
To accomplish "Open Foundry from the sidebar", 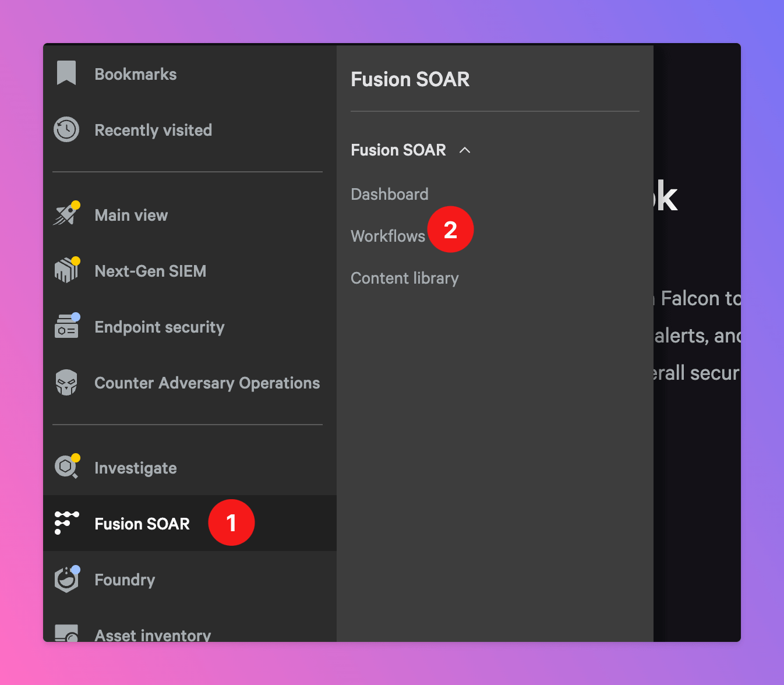I will point(125,580).
